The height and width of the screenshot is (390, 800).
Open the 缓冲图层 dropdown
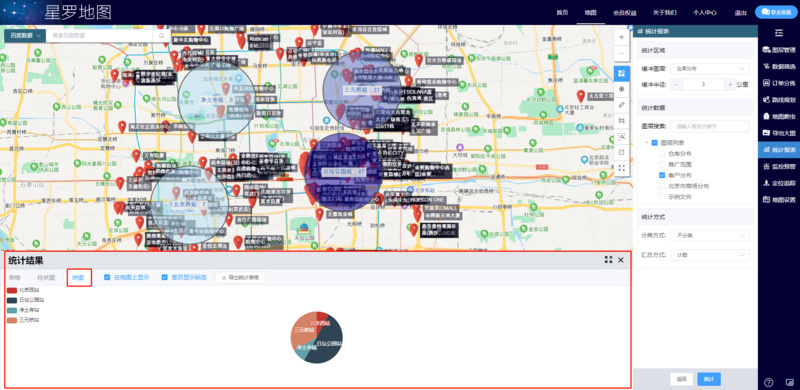pyautogui.click(x=710, y=68)
